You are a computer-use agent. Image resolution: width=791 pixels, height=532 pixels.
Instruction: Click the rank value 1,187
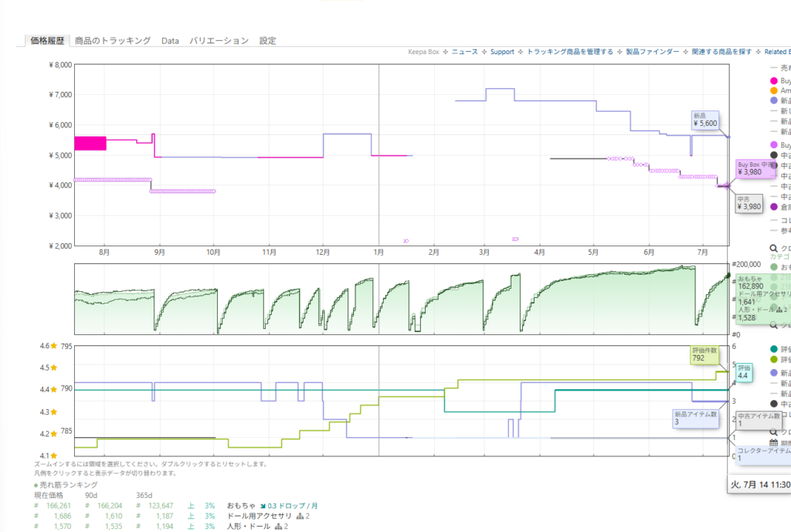pos(165,516)
